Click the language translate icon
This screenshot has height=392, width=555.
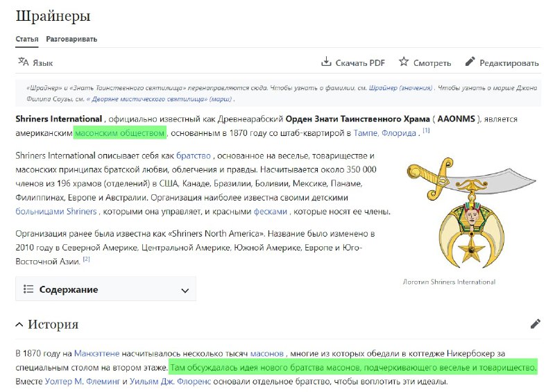24,62
